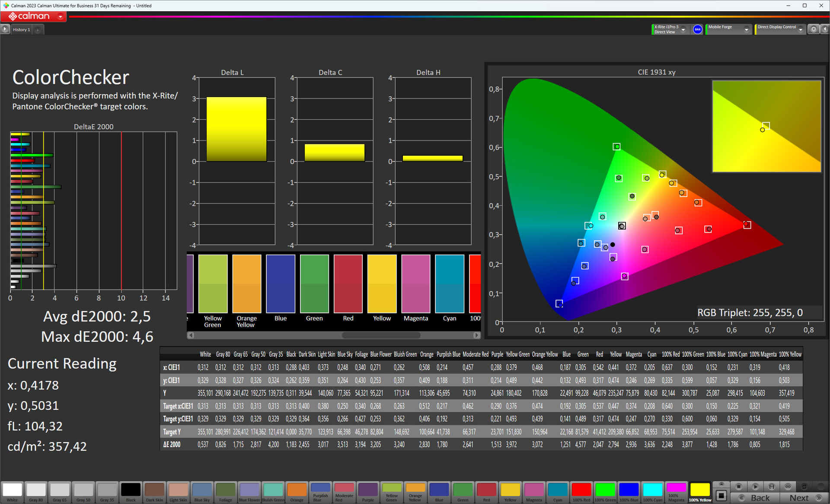Image resolution: width=830 pixels, height=504 pixels.
Task: Click the single read bracket icon
Action: pos(772,486)
